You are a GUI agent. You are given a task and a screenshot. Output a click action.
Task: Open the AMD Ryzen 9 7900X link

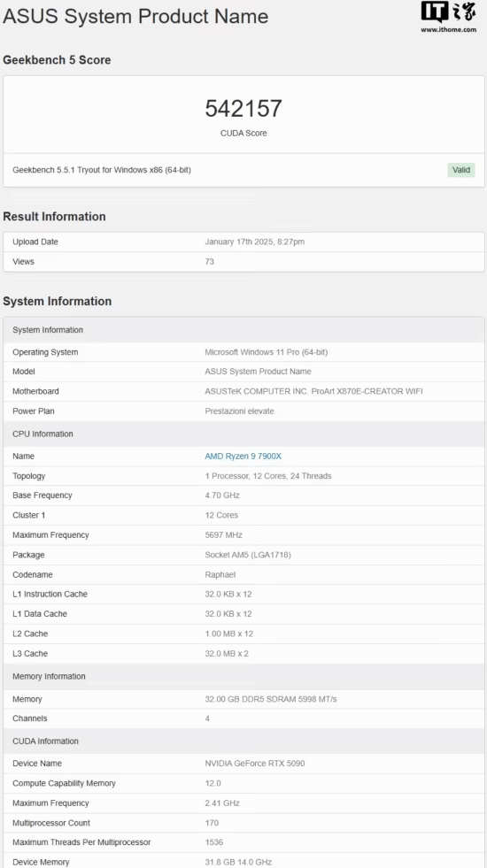(x=243, y=457)
